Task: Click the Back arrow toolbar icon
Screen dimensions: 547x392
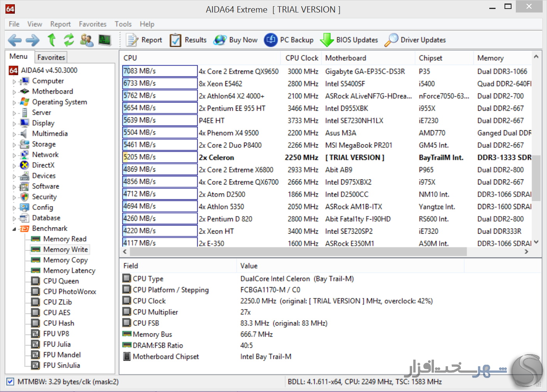Action: [x=15, y=40]
